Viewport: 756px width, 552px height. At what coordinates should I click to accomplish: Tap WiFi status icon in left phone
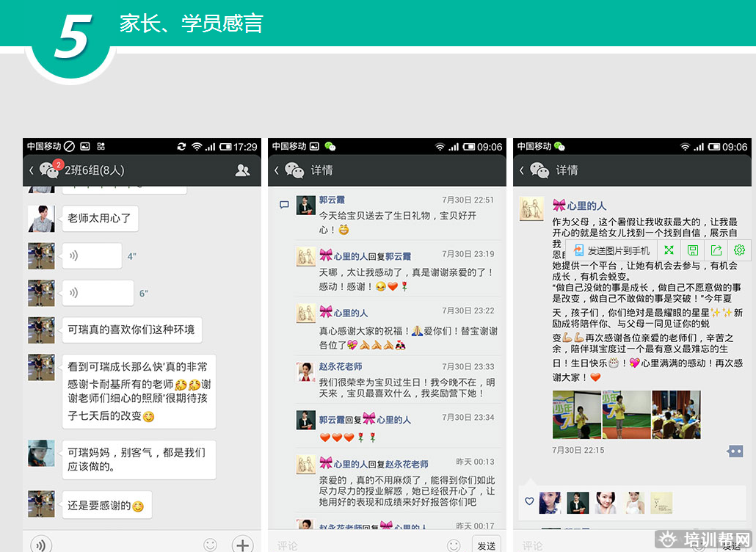196,147
